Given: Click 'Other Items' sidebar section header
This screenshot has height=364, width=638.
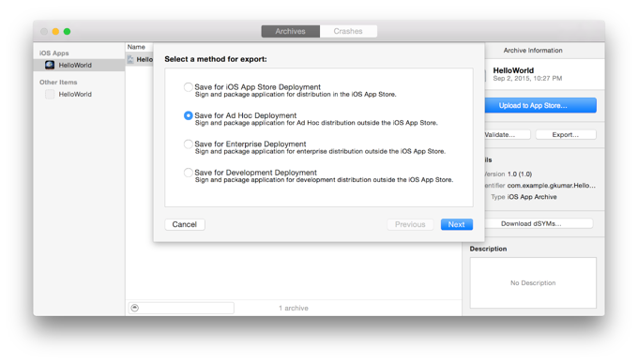Looking at the screenshot, I should [x=58, y=83].
